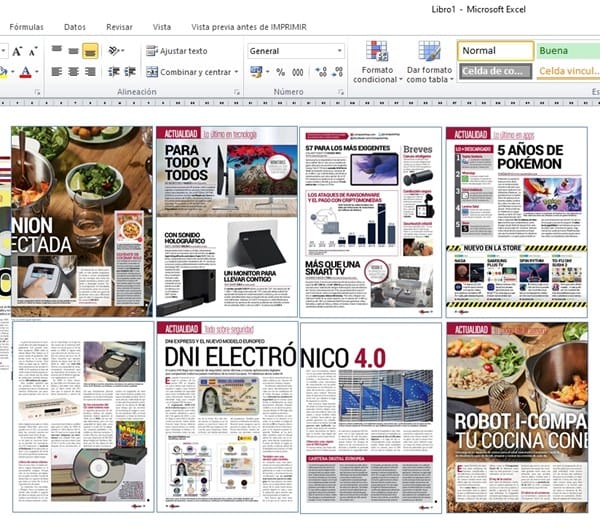The height and width of the screenshot is (530, 600).
Task: Open the General number format combo box
Action: (x=296, y=51)
